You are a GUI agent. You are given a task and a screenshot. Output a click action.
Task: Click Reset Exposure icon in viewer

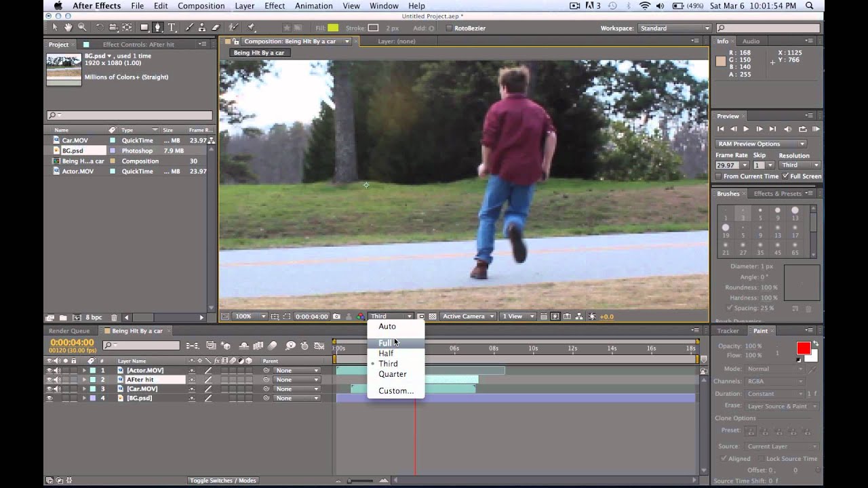(x=592, y=317)
